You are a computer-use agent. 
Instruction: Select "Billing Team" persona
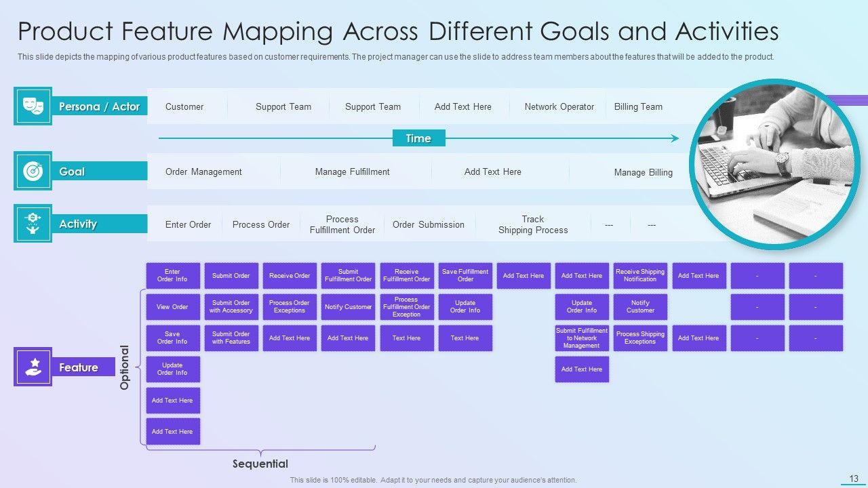[638, 106]
